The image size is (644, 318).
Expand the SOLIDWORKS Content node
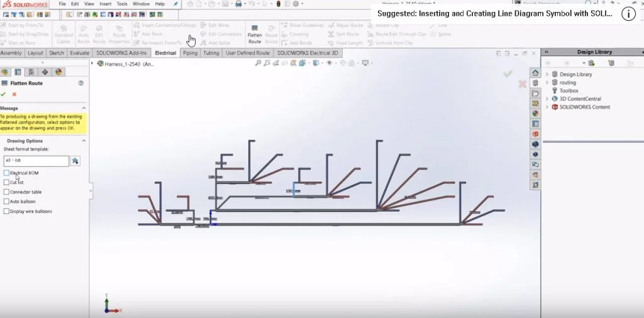pos(547,107)
